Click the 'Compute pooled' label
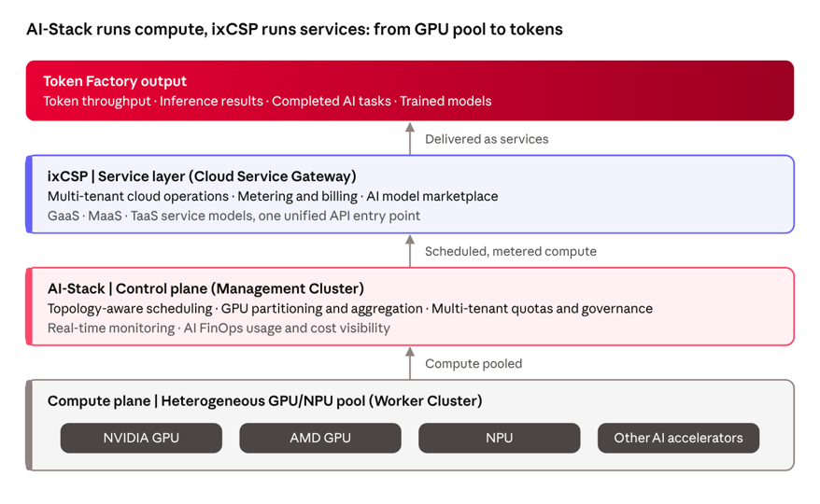The height and width of the screenshot is (504, 820). click(474, 363)
